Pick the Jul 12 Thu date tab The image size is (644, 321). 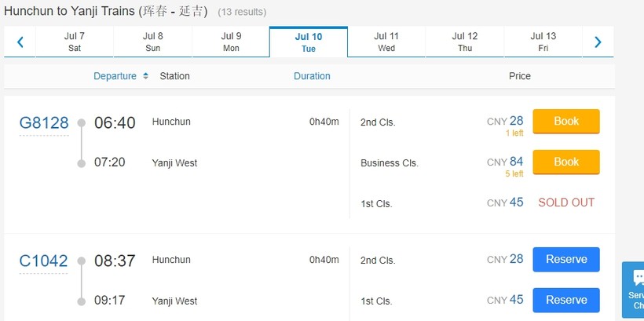coord(465,42)
